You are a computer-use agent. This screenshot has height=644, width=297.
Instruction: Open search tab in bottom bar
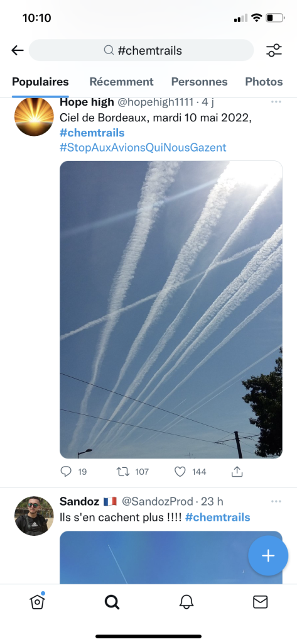point(112,602)
